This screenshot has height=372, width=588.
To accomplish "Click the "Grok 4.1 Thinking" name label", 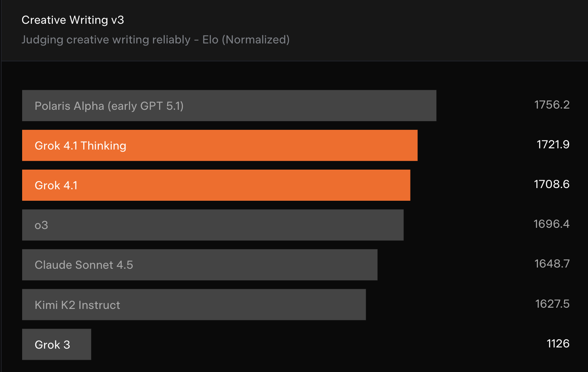I will coord(80,146).
